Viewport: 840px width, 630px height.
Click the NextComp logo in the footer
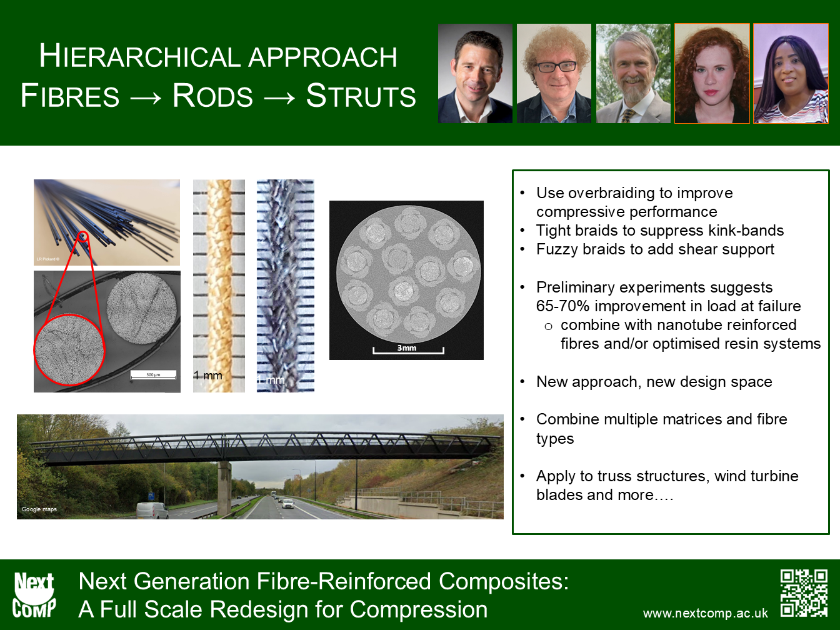pos(34,595)
